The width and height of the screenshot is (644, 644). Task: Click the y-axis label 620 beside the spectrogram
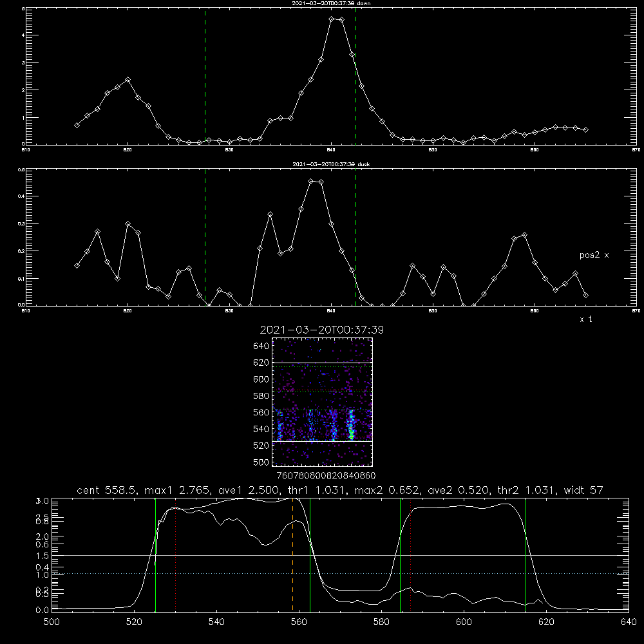pos(261,363)
